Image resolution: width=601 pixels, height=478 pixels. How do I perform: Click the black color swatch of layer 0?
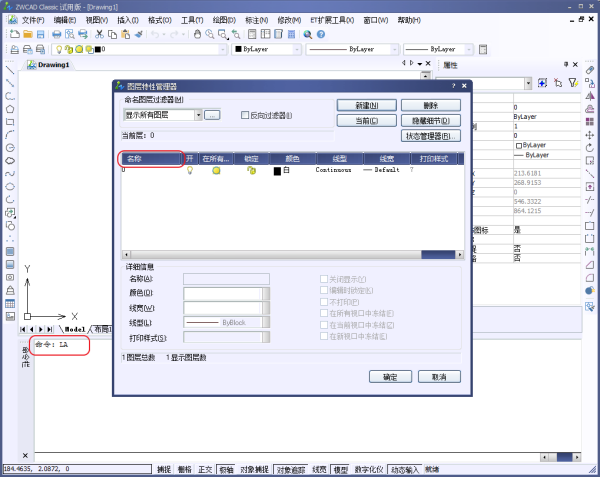pos(278,171)
